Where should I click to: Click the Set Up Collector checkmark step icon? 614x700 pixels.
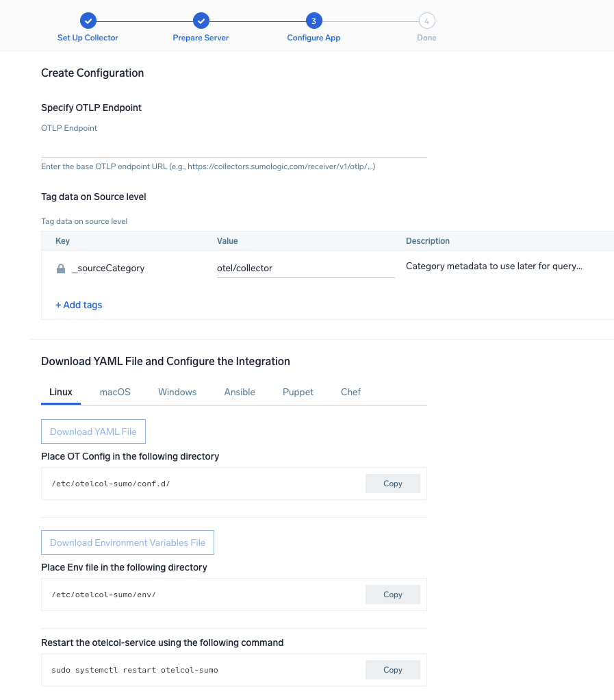click(x=88, y=21)
